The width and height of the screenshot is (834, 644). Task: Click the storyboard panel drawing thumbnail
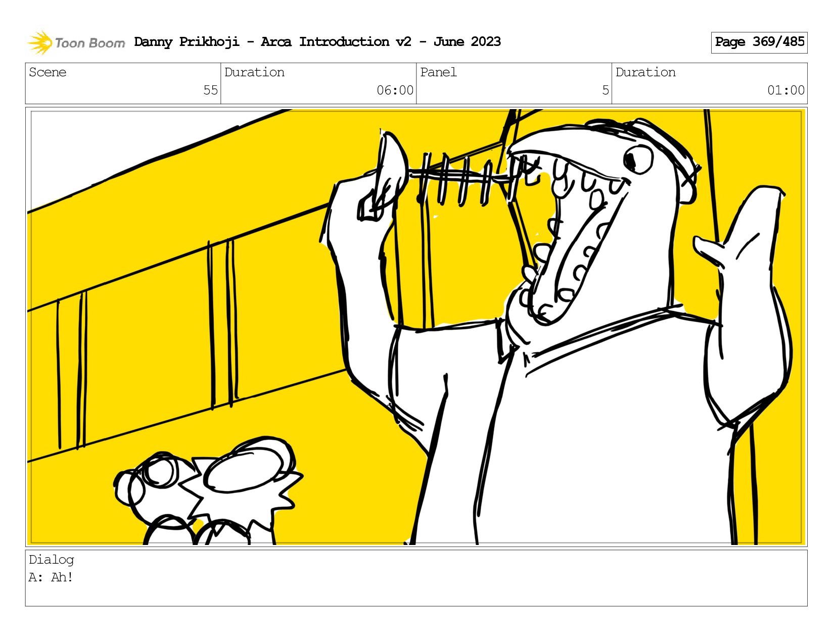[416, 327]
